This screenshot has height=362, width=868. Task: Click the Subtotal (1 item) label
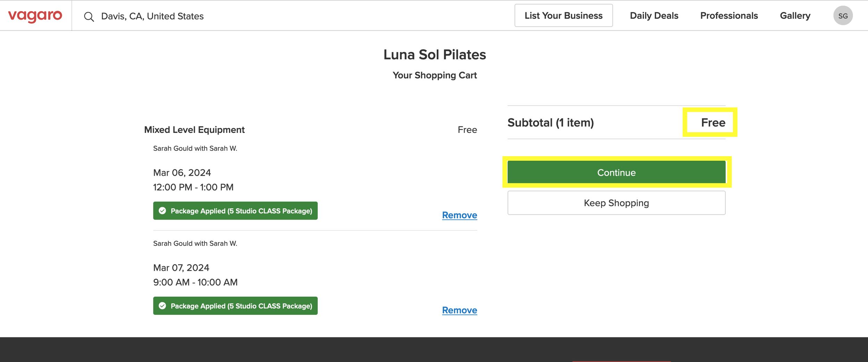pyautogui.click(x=550, y=123)
